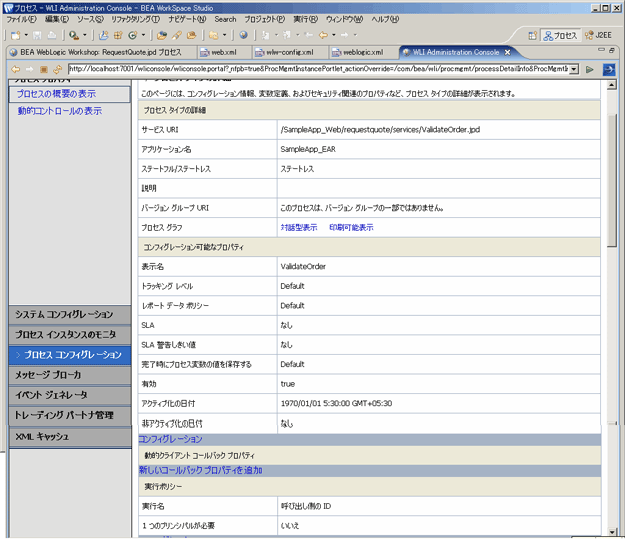Click the 動的コントロールの表示 link
This screenshot has height=550, width=625.
tap(60, 111)
